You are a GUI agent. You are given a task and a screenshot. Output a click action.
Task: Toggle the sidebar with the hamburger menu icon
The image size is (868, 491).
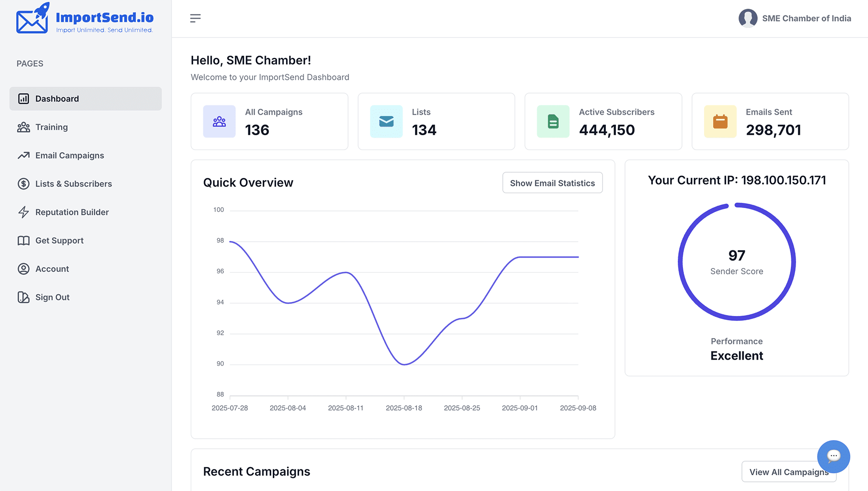click(195, 18)
